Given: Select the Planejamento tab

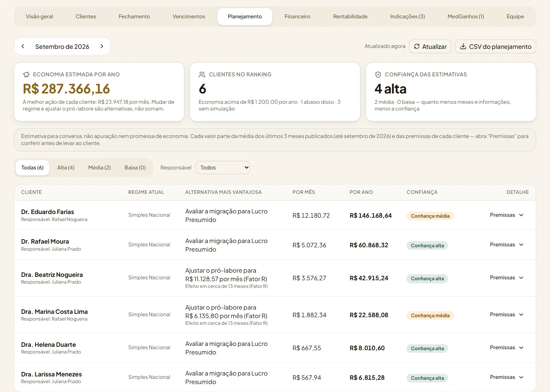Looking at the screenshot, I should [x=245, y=16].
